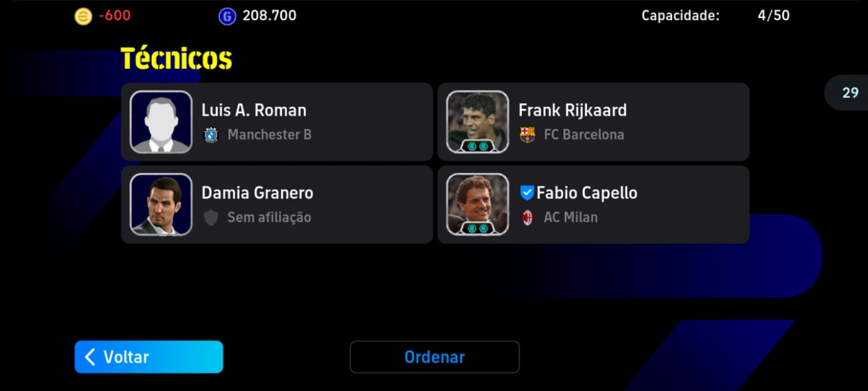Select the Luis A. Roman manager card
This screenshot has height=391, width=868.
click(x=277, y=122)
